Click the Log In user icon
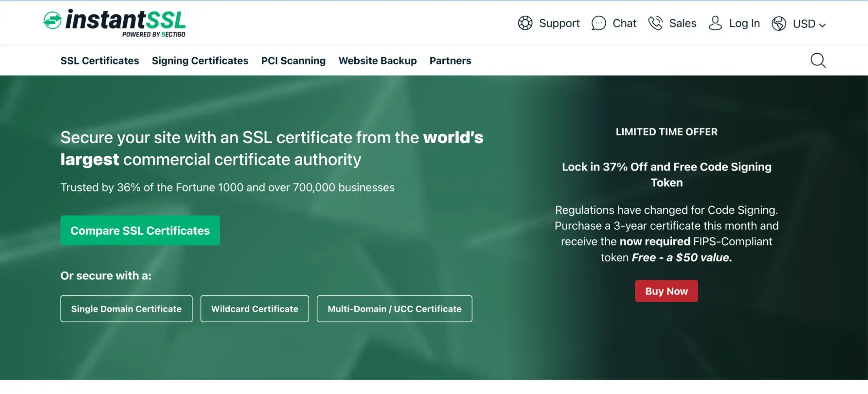The width and height of the screenshot is (868, 394). (x=715, y=23)
